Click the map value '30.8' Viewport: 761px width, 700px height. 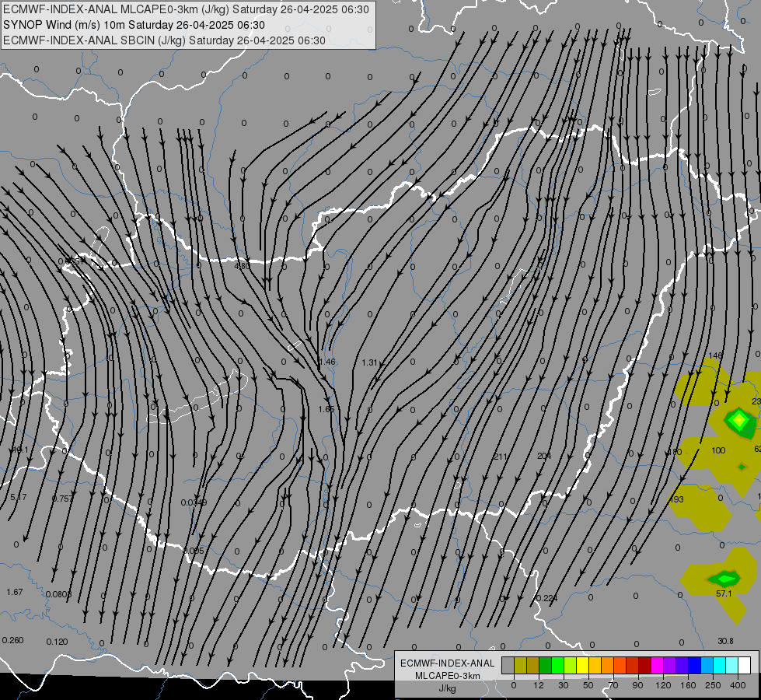(x=725, y=641)
